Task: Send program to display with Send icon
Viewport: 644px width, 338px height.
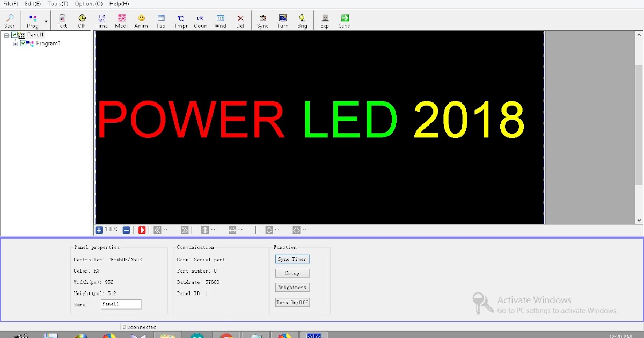Action: [344, 20]
